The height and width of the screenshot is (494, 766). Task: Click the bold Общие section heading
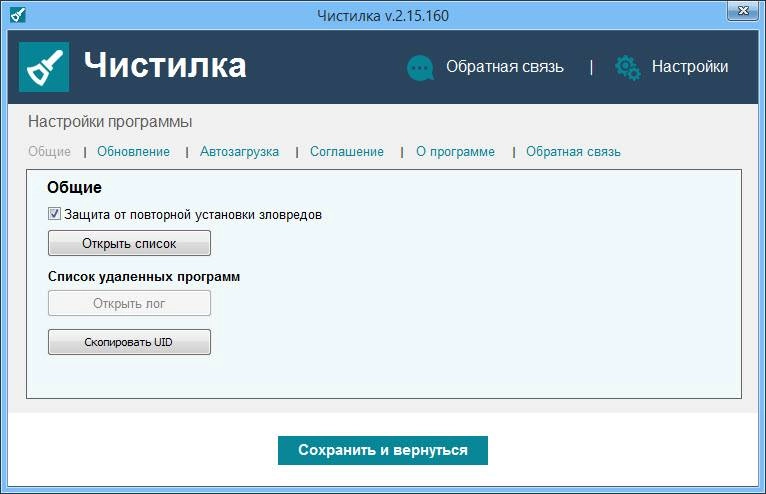pyautogui.click(x=74, y=187)
